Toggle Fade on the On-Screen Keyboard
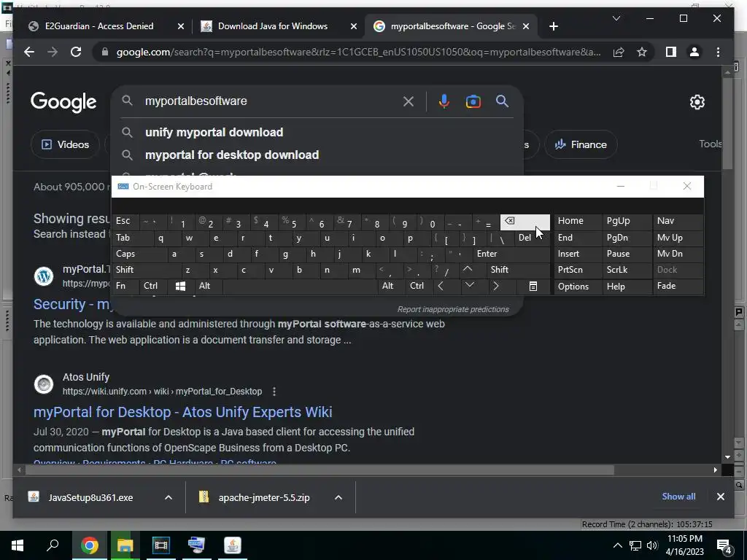 coord(678,286)
